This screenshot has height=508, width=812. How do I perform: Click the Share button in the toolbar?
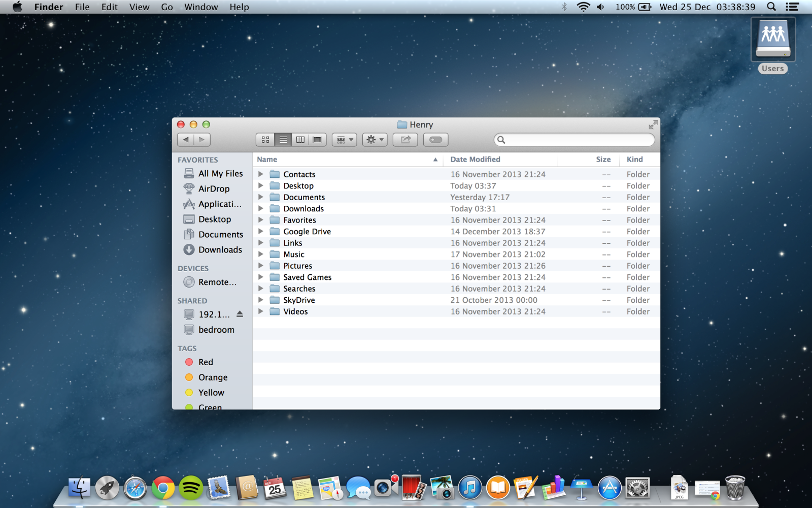tap(405, 140)
